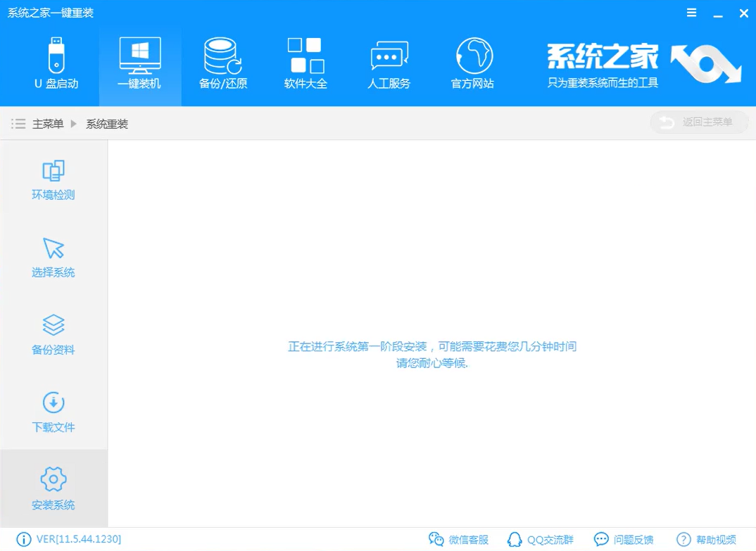756x551 pixels.
Task: Open the hamburger menu
Action: tap(691, 12)
